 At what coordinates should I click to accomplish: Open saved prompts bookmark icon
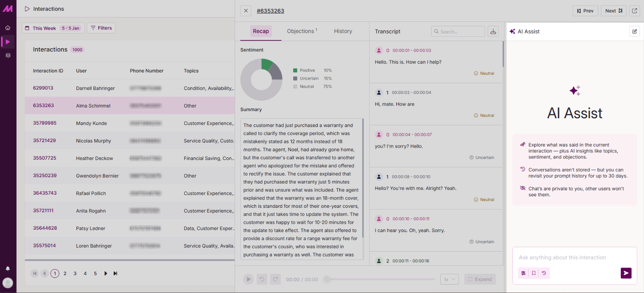[534, 273]
